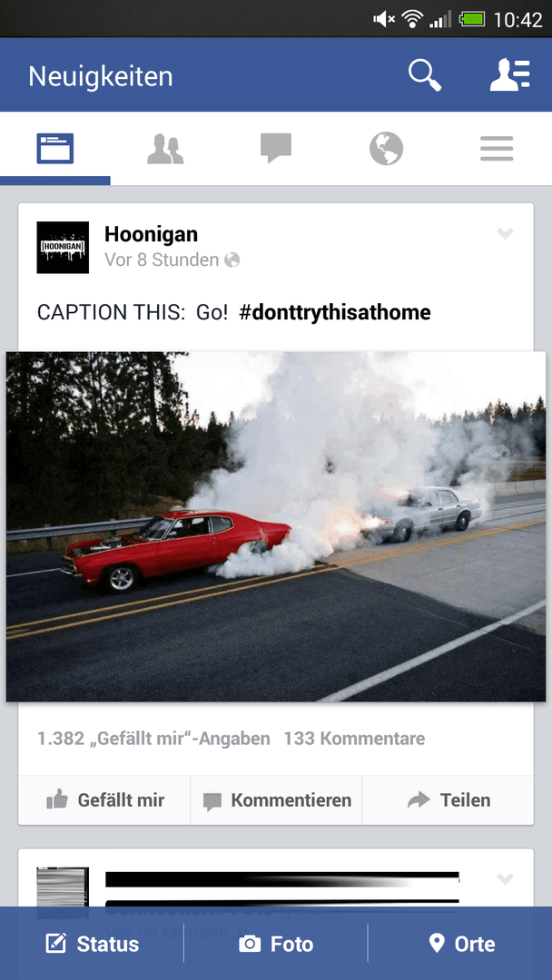
Task: Open the search magnifier icon
Action: 425,75
